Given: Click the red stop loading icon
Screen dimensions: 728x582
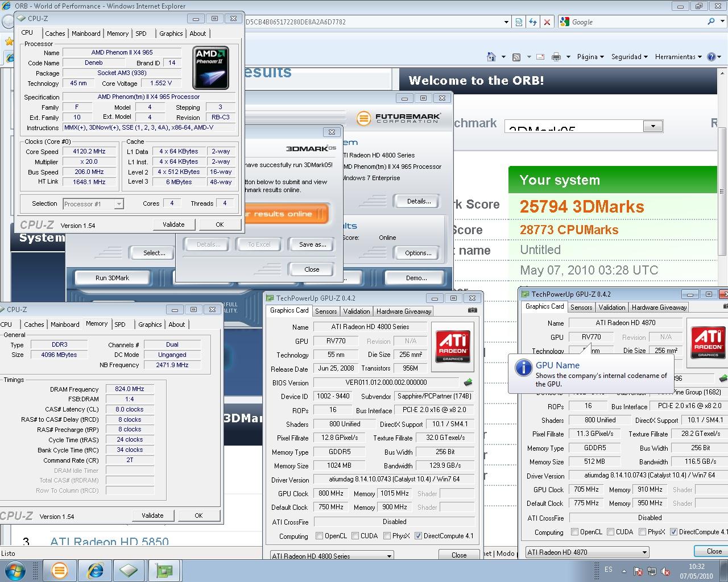Looking at the screenshot, I should (547, 22).
